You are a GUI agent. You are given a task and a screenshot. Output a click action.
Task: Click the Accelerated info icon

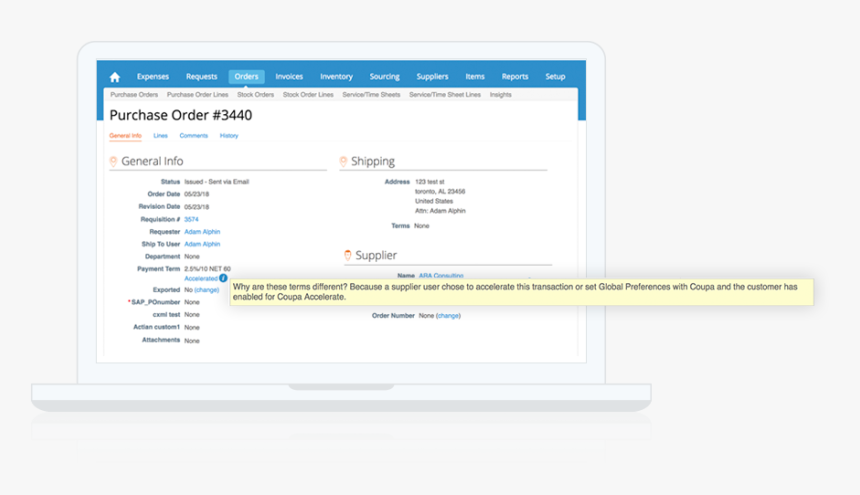[223, 278]
